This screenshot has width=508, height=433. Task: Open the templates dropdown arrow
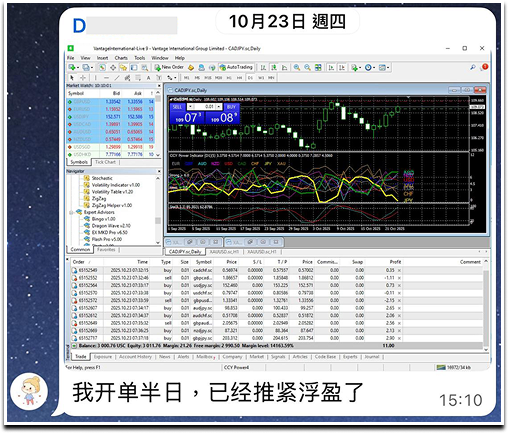(x=388, y=68)
